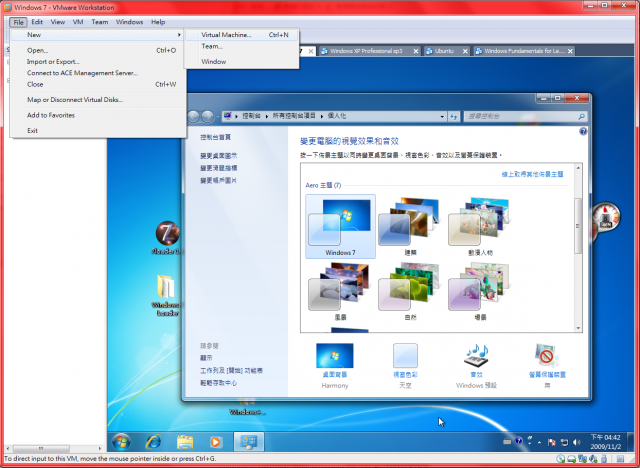Click the VMware sidebar horizontal scrollbar right arrow
Viewport: 640px width, 468px height.
[x=100, y=448]
